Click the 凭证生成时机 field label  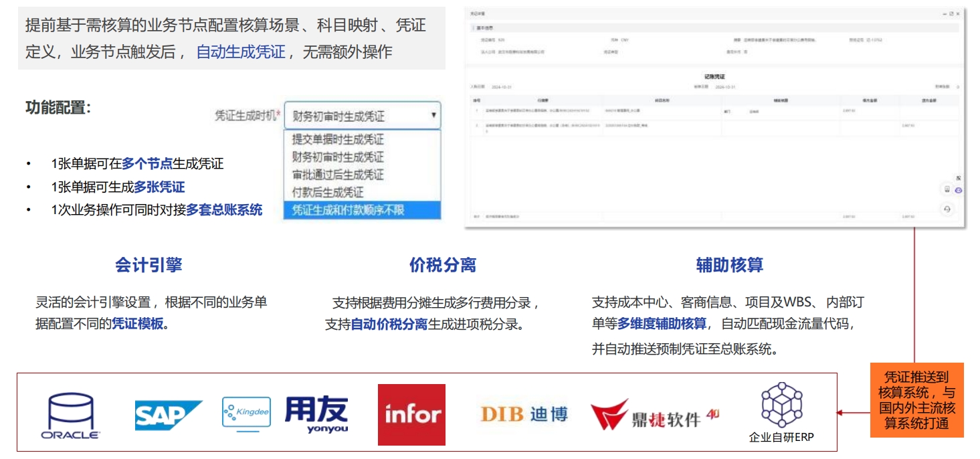pos(247,116)
